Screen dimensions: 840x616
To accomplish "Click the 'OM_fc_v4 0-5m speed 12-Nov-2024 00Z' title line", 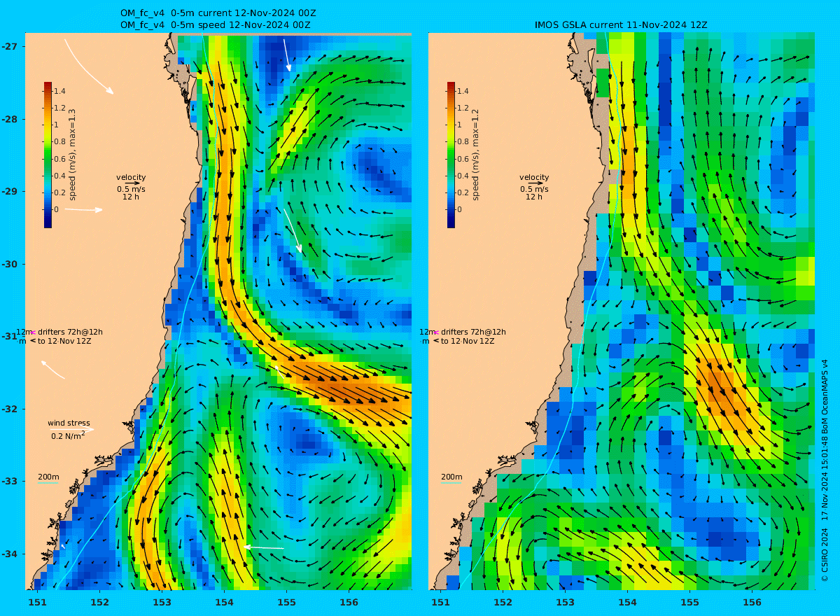I will point(215,24).
